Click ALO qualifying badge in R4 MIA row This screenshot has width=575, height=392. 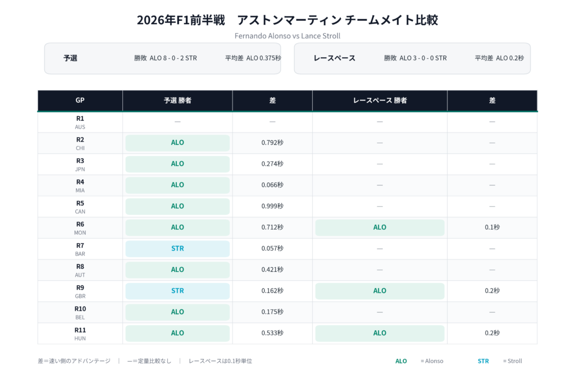[177, 185]
